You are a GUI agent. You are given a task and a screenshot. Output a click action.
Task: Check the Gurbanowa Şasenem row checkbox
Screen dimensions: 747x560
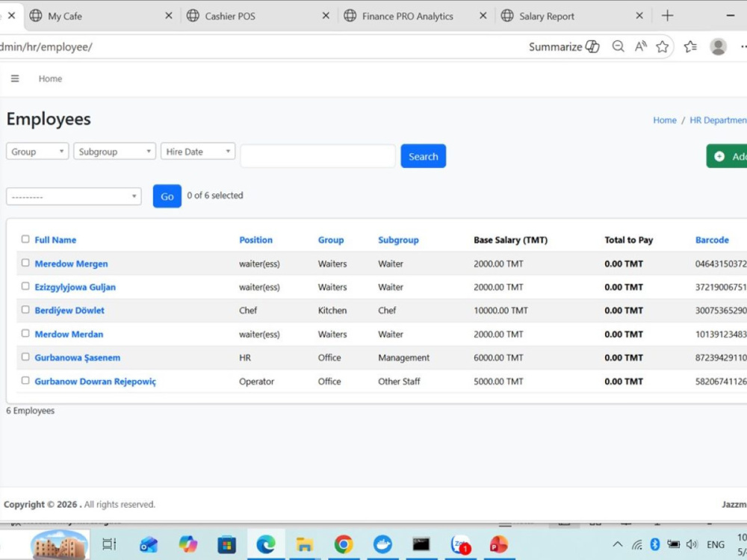click(25, 357)
